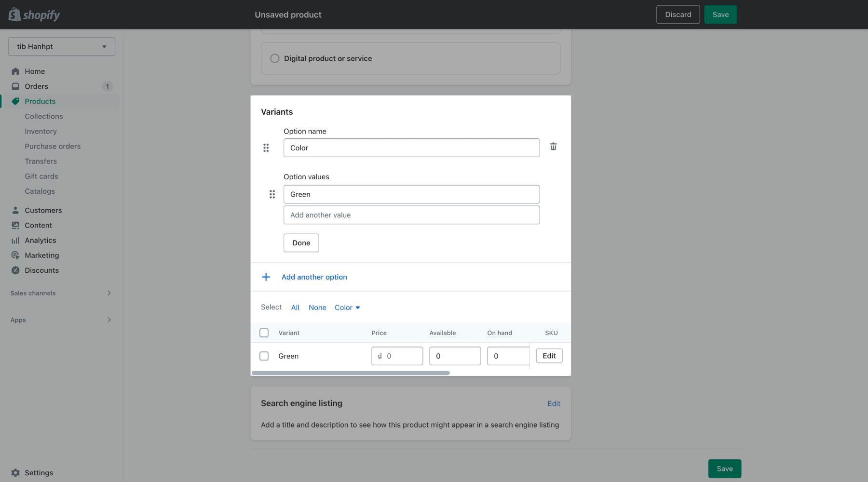
Task: Tick the Green variant row checkbox
Action: [264, 356]
